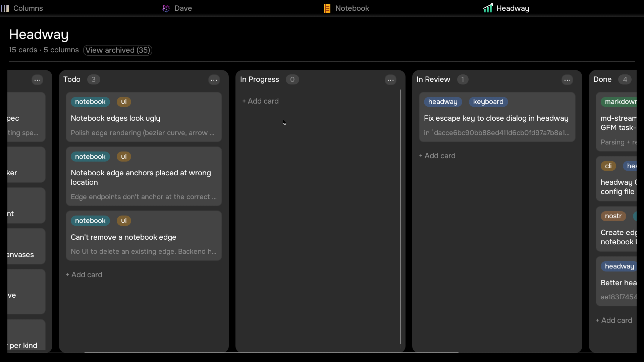Open 'Can't remove a notebook edge' card
The image size is (644, 362).
[144, 236]
